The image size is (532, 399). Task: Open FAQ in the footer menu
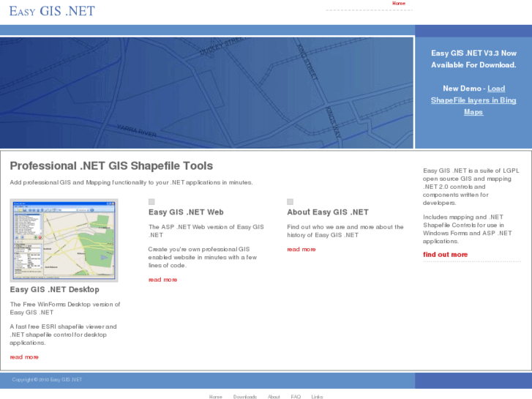(x=296, y=397)
